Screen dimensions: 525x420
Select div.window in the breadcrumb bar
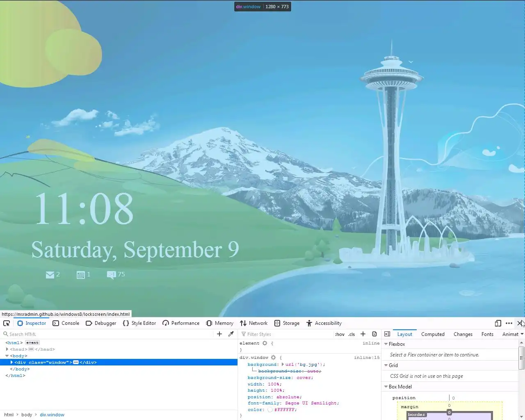tap(52, 415)
